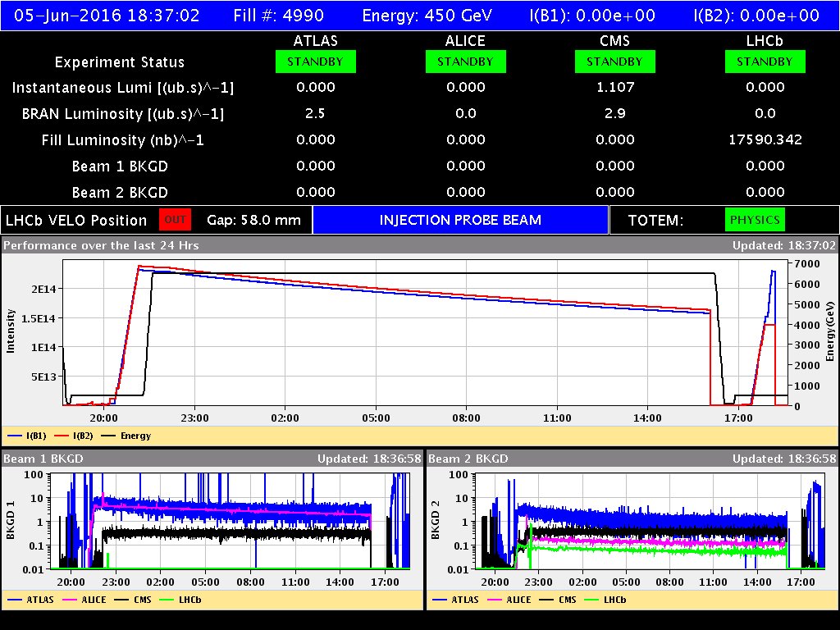Click the BRAN Luminosity row label

pyautogui.click(x=123, y=113)
